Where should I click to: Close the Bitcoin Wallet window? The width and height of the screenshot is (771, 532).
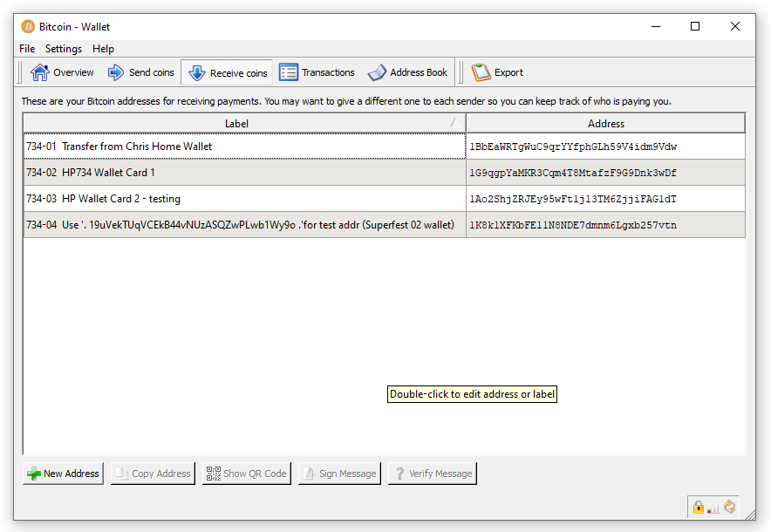pyautogui.click(x=735, y=26)
